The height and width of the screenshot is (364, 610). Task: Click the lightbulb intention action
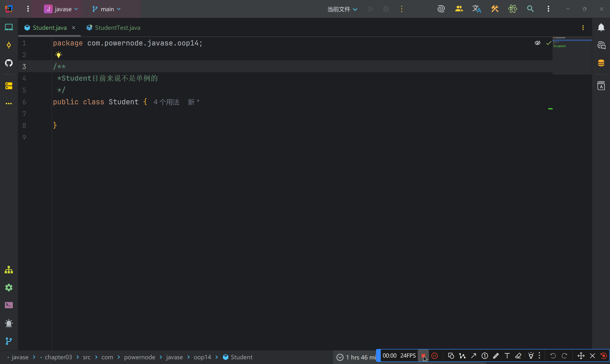tap(59, 55)
